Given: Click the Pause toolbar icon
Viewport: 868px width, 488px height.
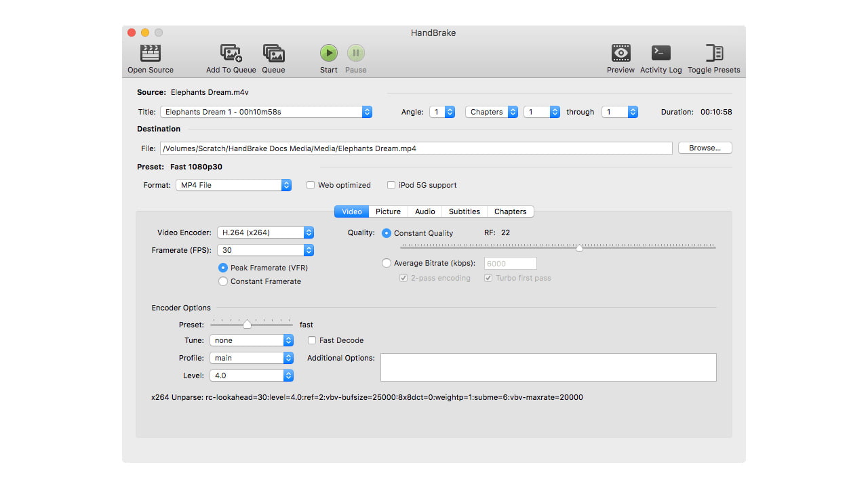Looking at the screenshot, I should click(x=356, y=54).
